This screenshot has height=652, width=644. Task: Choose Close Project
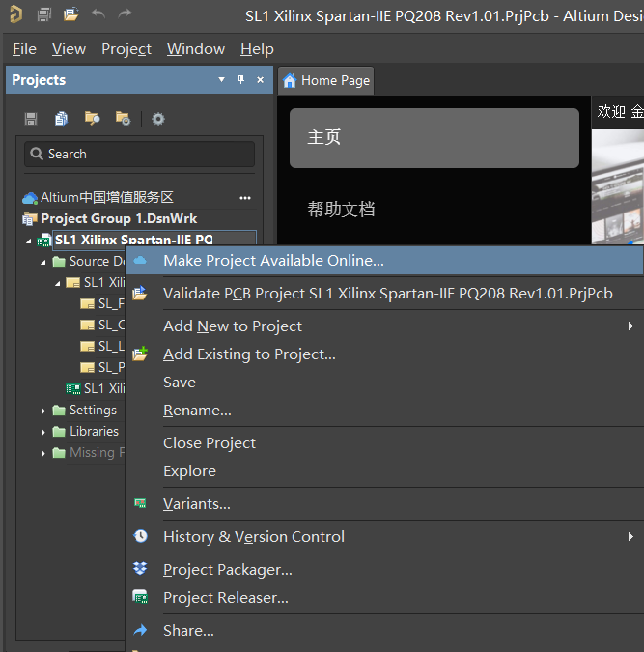384,442
